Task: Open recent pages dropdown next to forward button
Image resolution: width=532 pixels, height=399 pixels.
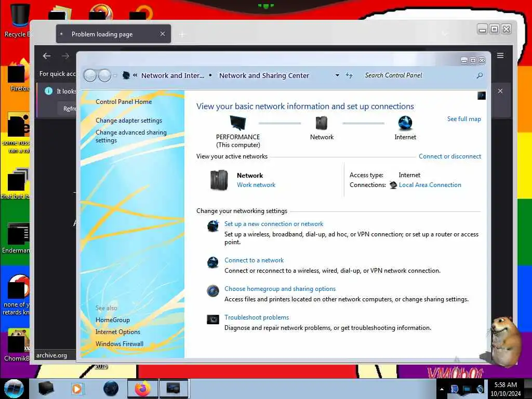Action: click(115, 75)
